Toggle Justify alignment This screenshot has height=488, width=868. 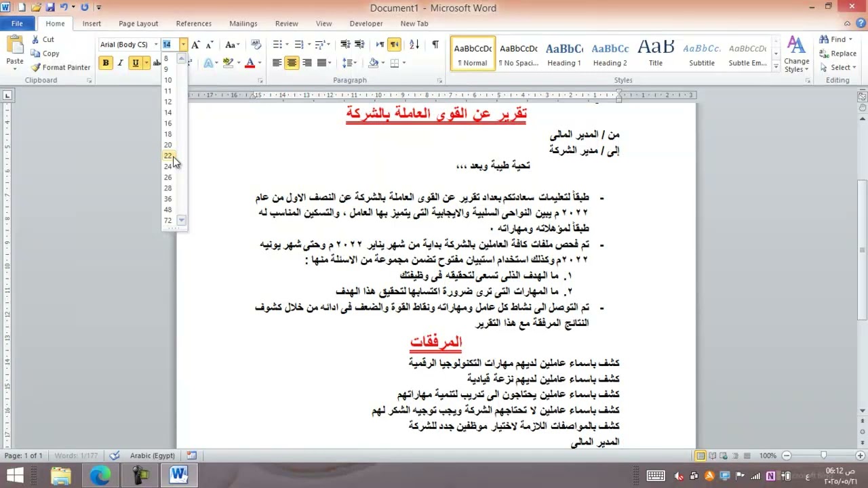tap(322, 63)
